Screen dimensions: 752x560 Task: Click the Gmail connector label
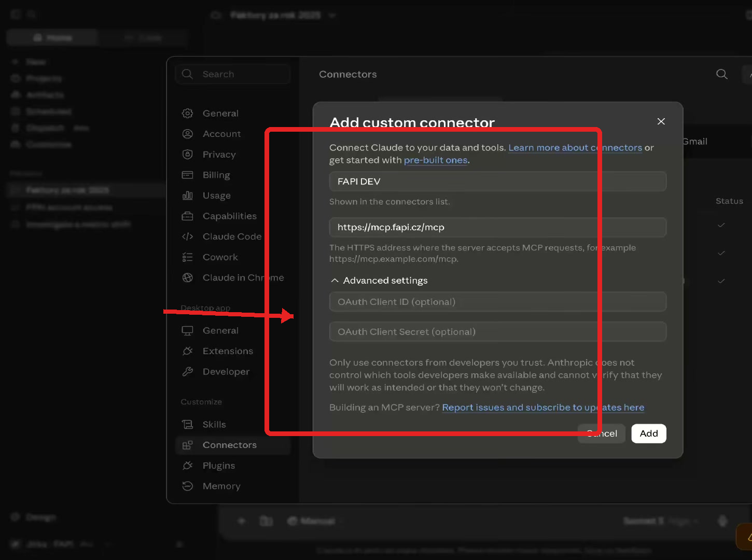coord(695,142)
